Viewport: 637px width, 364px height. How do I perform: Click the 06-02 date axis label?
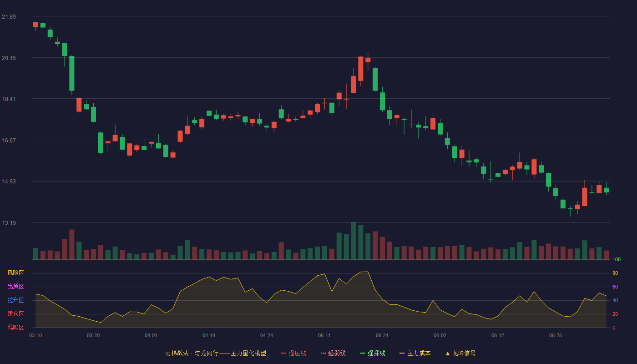440,335
